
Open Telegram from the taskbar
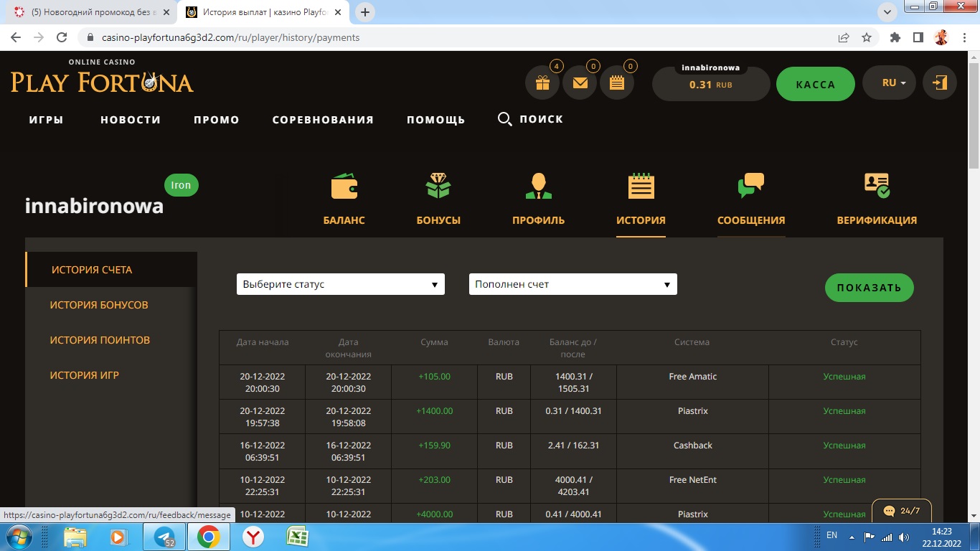(x=164, y=537)
